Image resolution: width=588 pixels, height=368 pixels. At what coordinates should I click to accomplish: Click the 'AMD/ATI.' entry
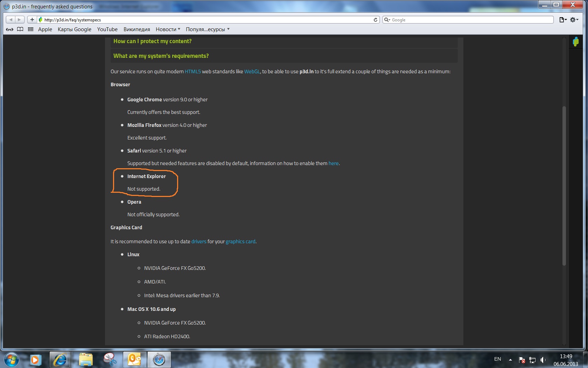(x=155, y=282)
